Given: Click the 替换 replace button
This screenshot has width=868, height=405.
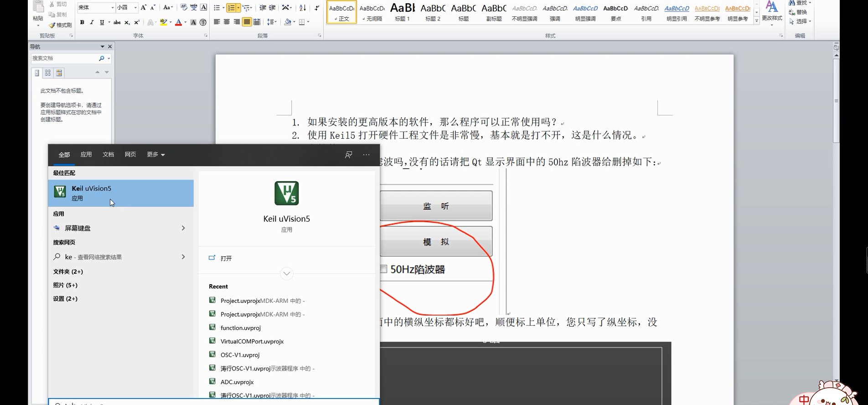Looking at the screenshot, I should [x=798, y=12].
